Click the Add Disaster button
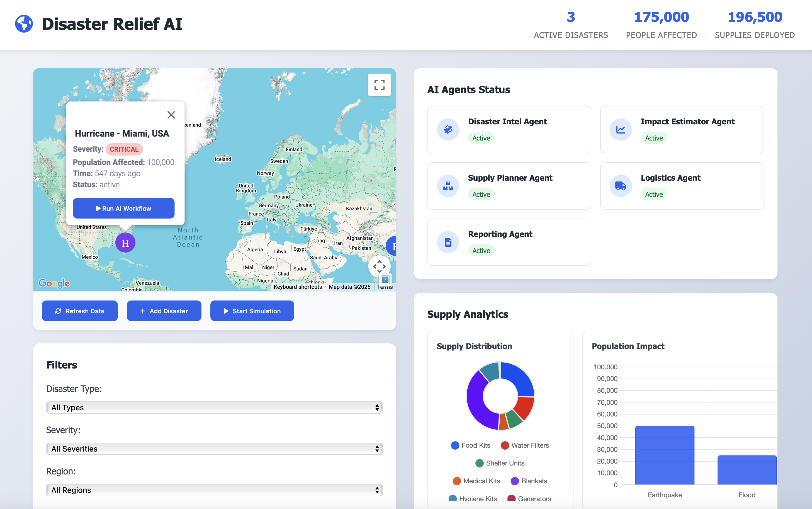The height and width of the screenshot is (509, 812). (164, 311)
